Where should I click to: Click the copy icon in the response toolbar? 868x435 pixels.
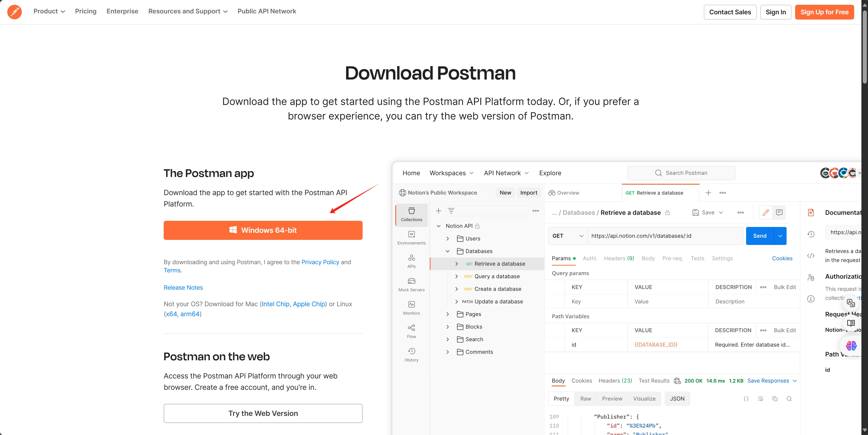[x=775, y=399]
